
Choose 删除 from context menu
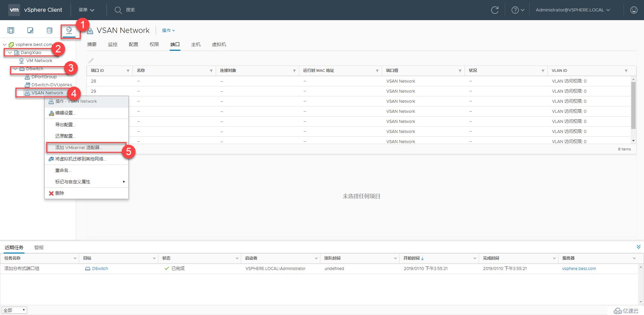(87, 193)
